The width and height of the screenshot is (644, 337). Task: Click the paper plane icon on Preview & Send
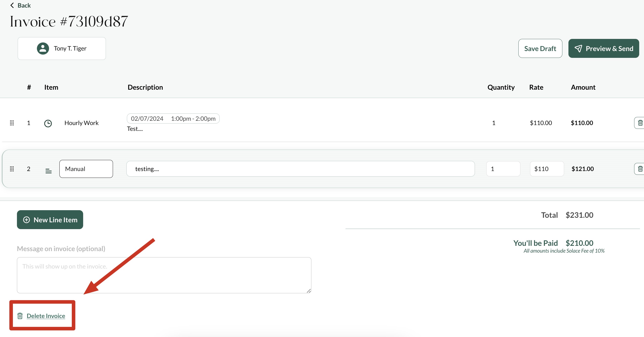click(x=578, y=49)
